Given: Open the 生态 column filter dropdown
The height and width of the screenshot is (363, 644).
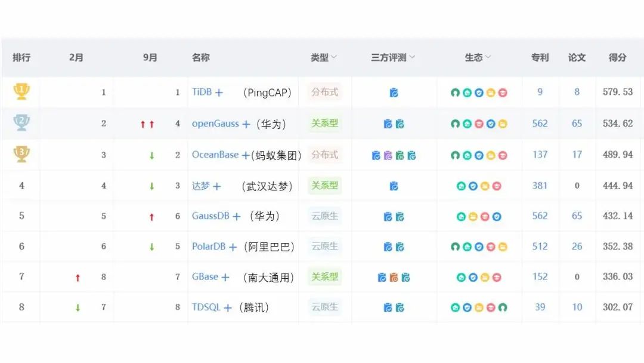Looking at the screenshot, I should coord(488,57).
